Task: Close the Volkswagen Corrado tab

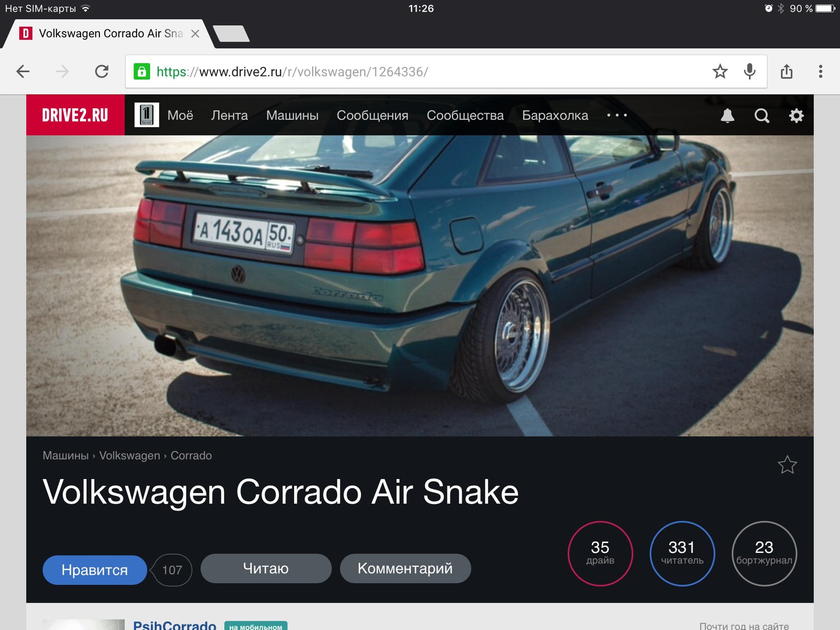Action: [195, 34]
